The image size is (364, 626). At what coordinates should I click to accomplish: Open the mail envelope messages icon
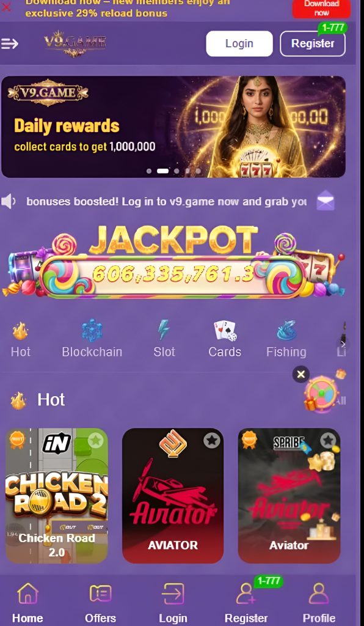click(x=326, y=201)
